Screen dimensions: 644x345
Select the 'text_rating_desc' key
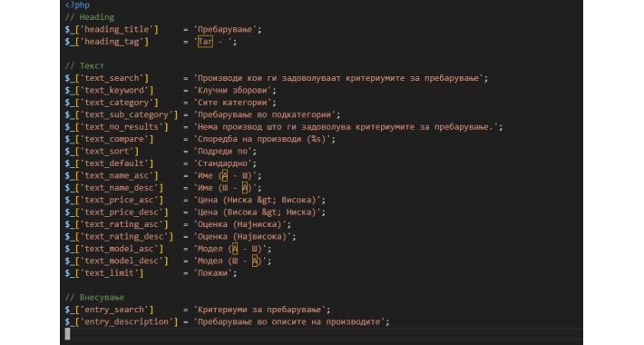tap(123, 236)
